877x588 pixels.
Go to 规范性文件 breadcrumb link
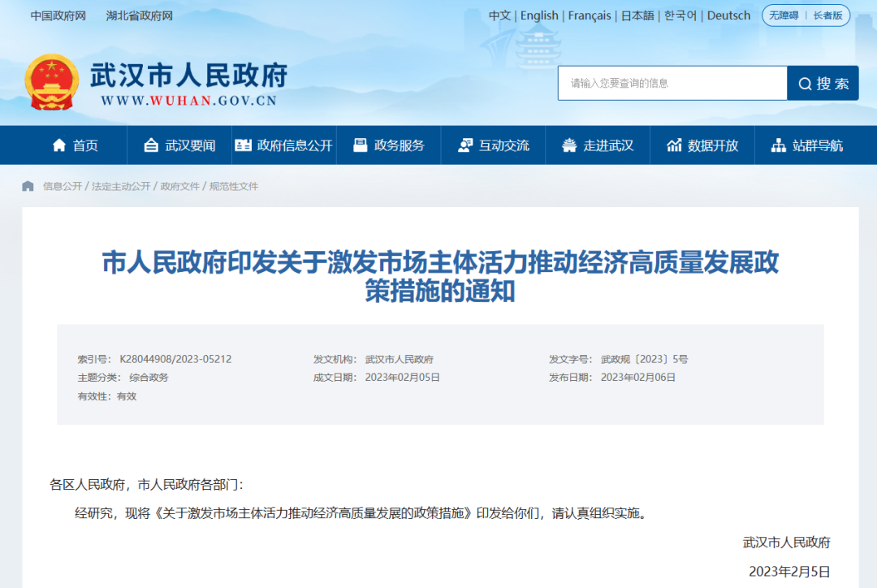point(234,186)
